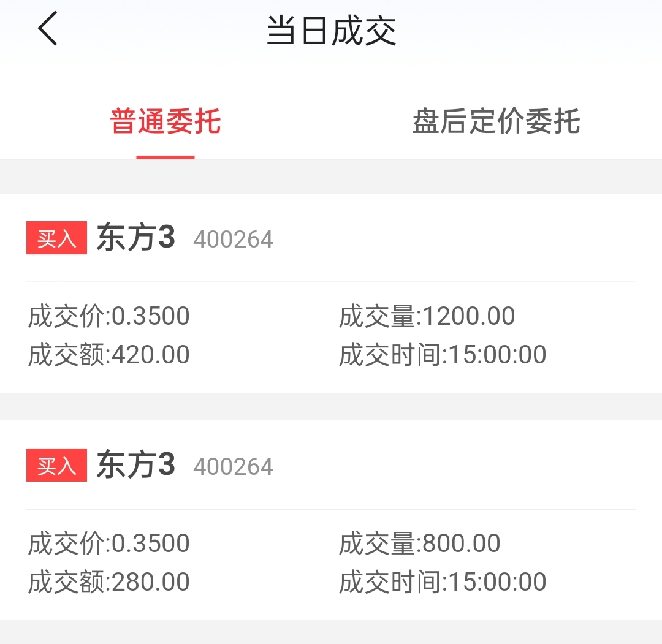Click 成交量:1200.00 field
The width and height of the screenshot is (662, 644).
click(427, 316)
